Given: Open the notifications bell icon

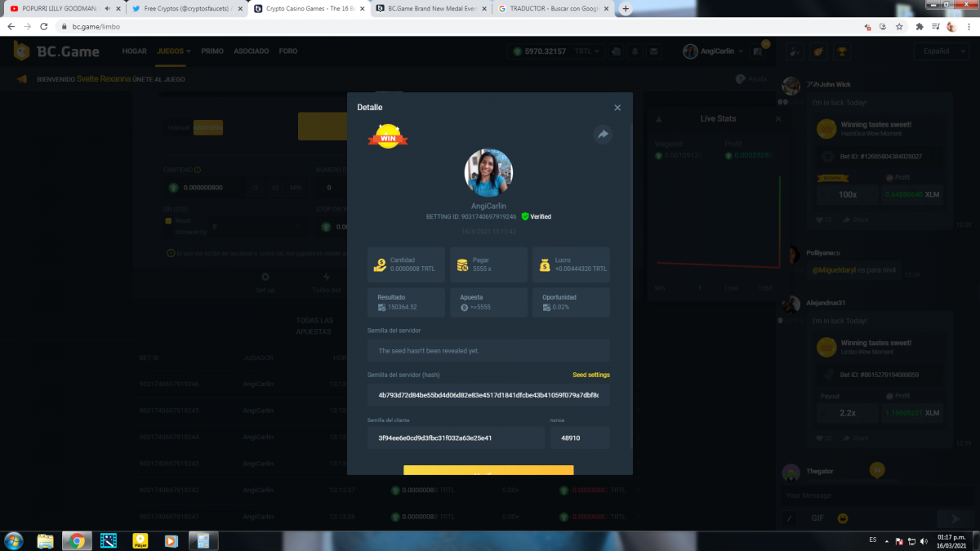Looking at the screenshot, I should (x=635, y=51).
